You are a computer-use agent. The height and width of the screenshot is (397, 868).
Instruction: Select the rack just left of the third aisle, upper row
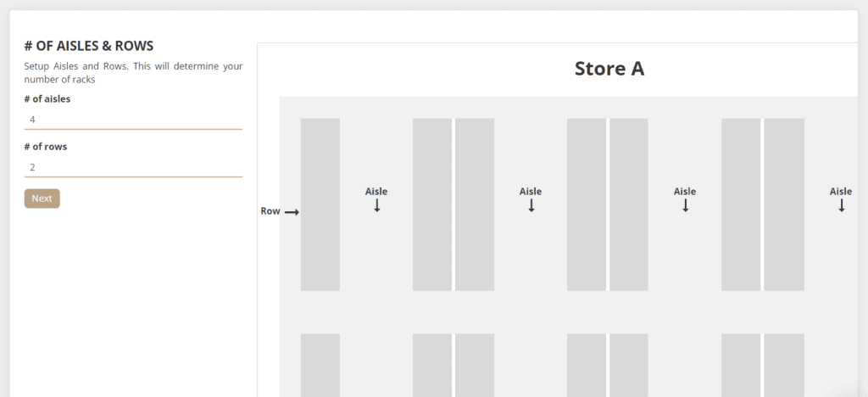629,204
